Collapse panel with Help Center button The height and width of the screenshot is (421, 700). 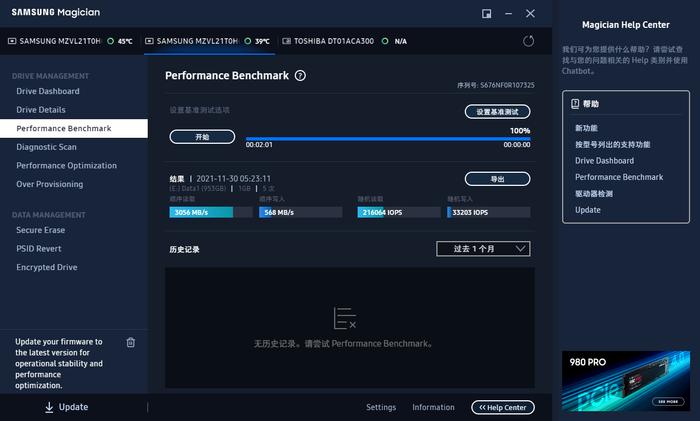[503, 407]
